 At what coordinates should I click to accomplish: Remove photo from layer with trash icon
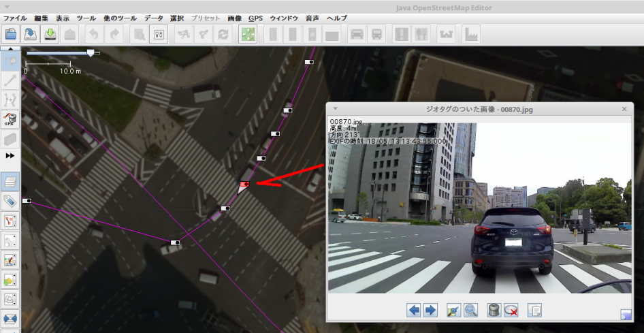click(494, 310)
